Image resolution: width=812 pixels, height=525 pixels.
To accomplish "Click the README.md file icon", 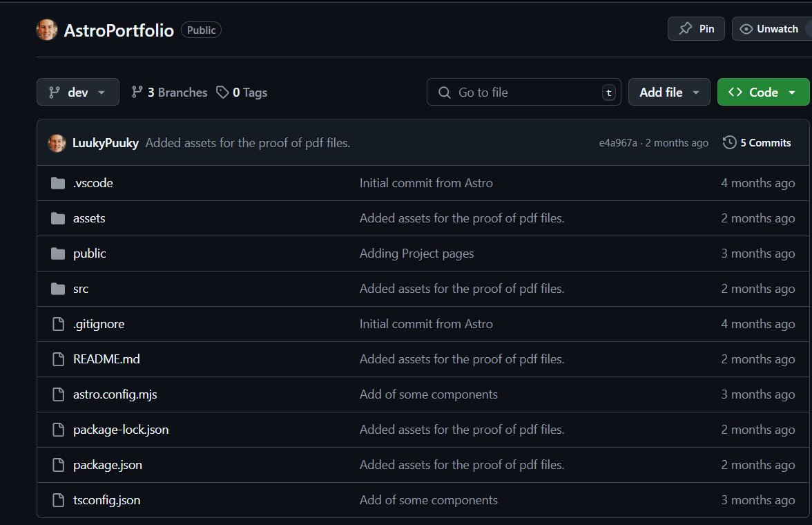I will [58, 359].
